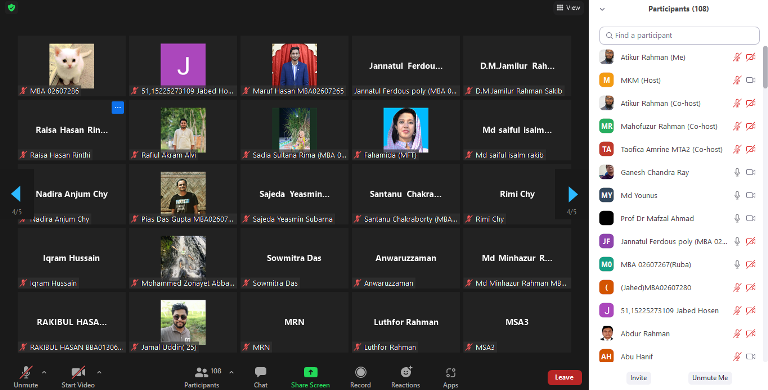
Task: Select Atikur Rahman (Co-host) participant row
Action: 678,103
